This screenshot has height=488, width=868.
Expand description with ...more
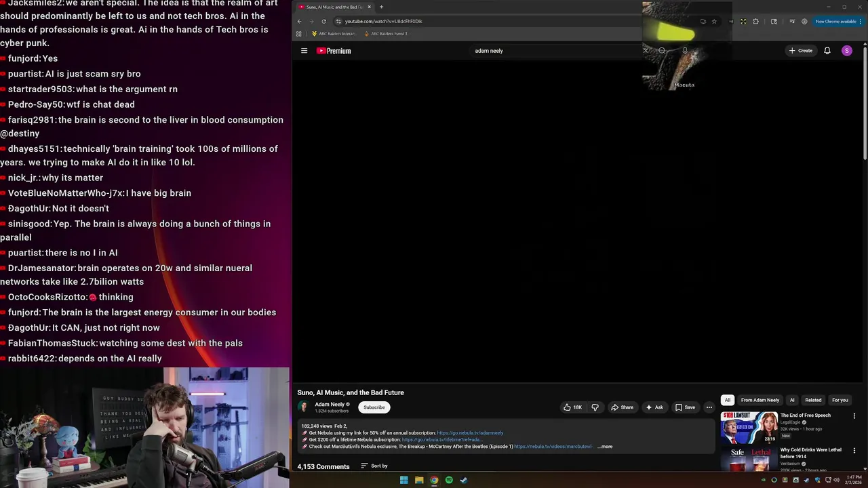605,447
